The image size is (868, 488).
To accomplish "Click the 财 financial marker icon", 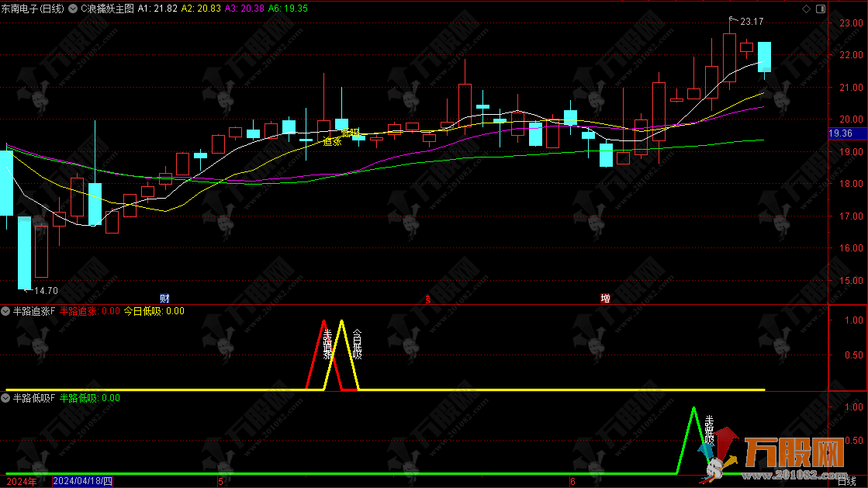I will 164,299.
